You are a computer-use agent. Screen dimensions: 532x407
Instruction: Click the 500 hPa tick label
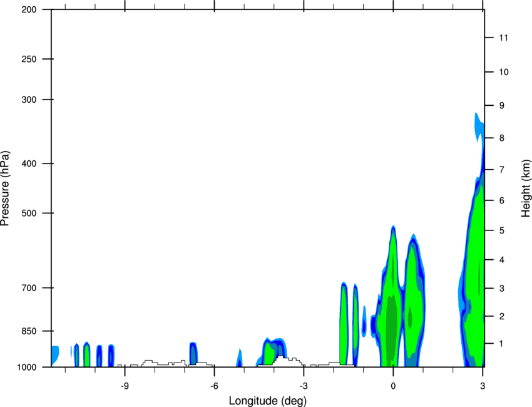coord(29,213)
